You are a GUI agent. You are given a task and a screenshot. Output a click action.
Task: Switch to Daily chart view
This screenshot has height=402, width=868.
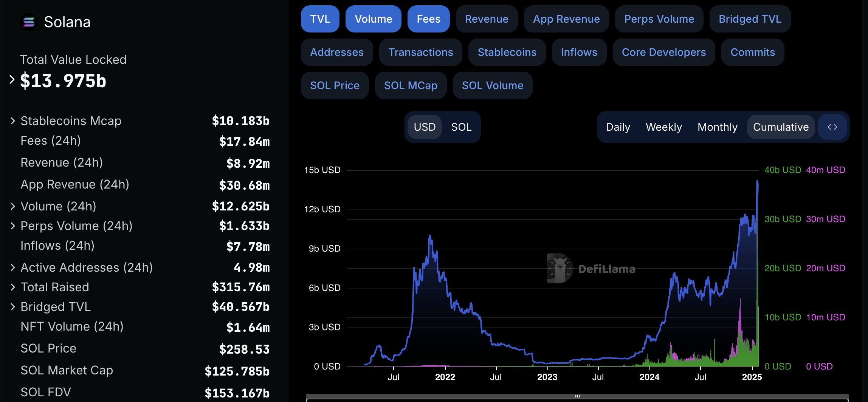click(x=618, y=127)
